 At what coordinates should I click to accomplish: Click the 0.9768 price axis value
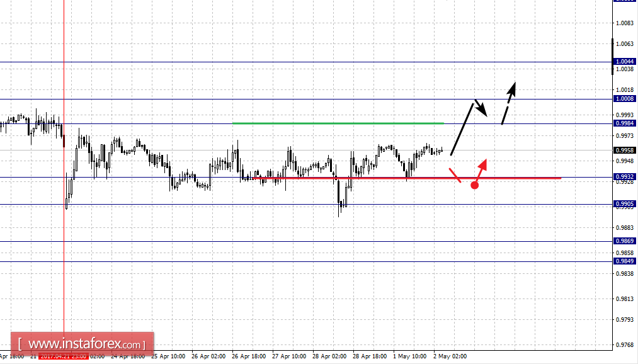click(625, 345)
